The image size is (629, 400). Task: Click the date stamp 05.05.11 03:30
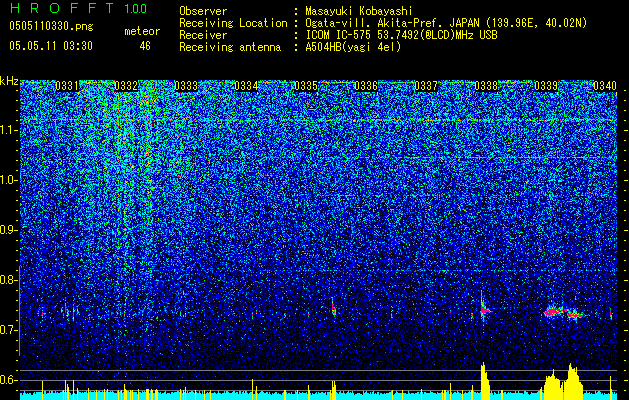point(51,46)
